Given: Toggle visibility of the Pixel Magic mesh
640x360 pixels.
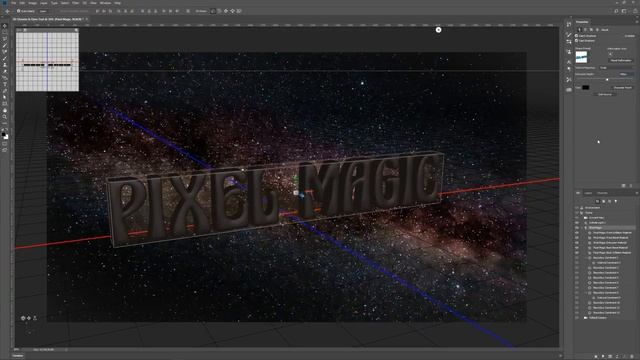Looking at the screenshot, I should pos(577,228).
